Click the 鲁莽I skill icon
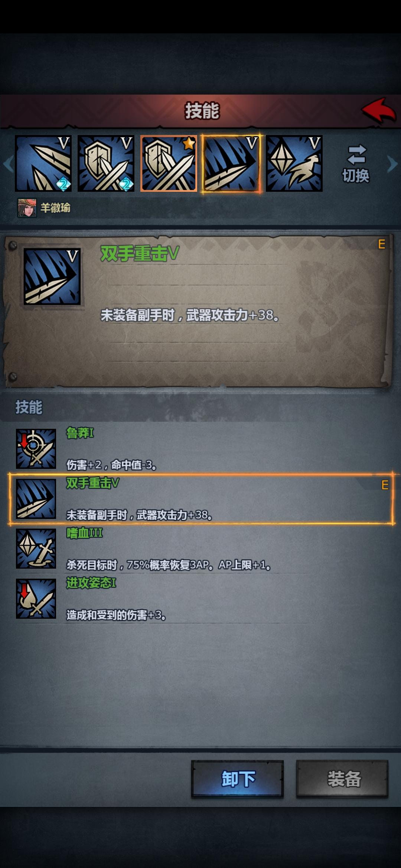The image size is (401, 868). [36, 449]
